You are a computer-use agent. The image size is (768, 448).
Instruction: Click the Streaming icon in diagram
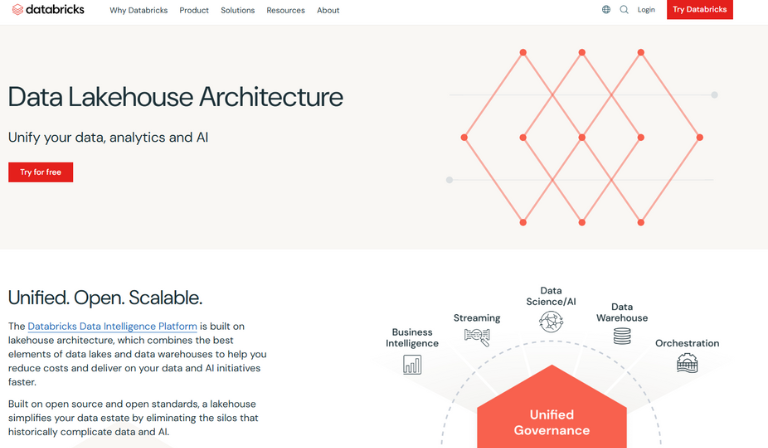[x=477, y=336]
